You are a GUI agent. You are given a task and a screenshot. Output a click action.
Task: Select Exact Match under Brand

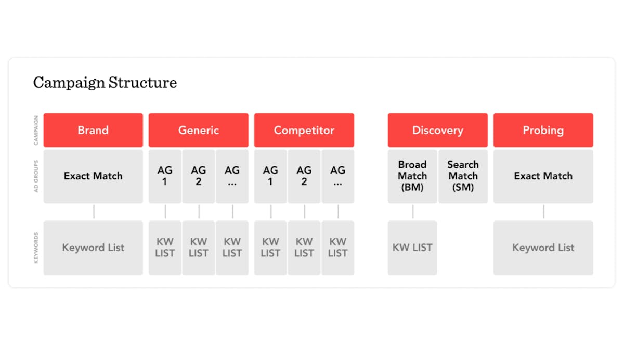pyautogui.click(x=93, y=176)
